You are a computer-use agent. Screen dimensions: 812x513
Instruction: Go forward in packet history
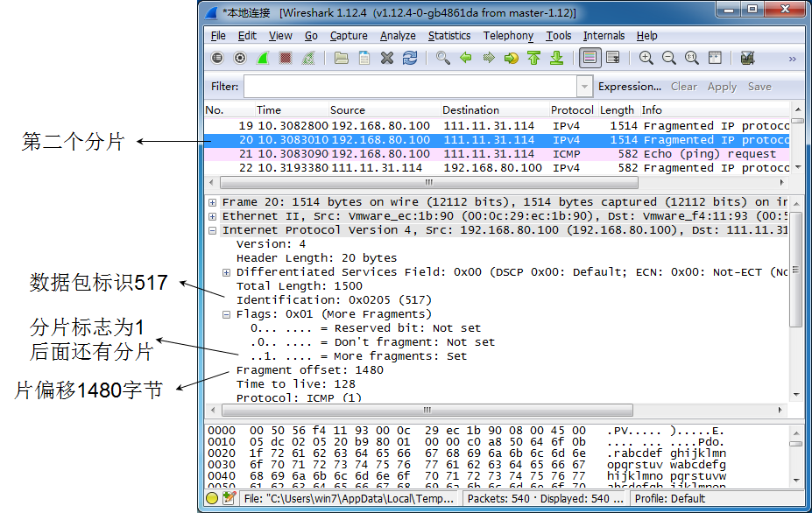coord(489,58)
